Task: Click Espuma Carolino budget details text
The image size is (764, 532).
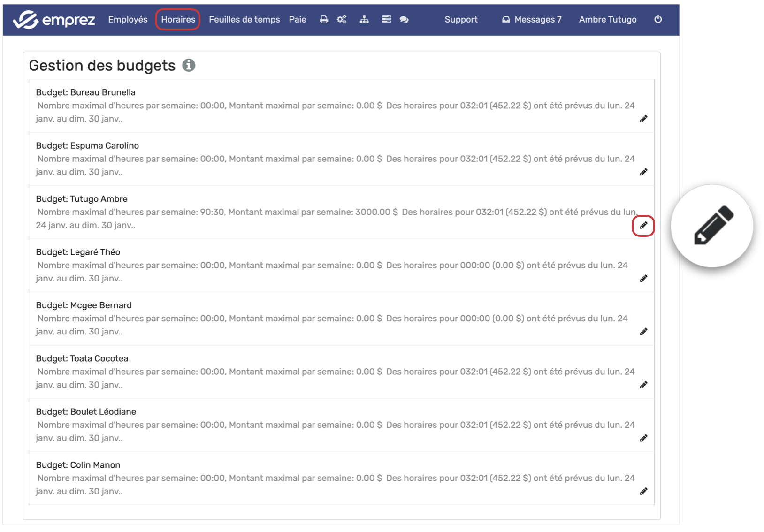Action: [x=335, y=166]
